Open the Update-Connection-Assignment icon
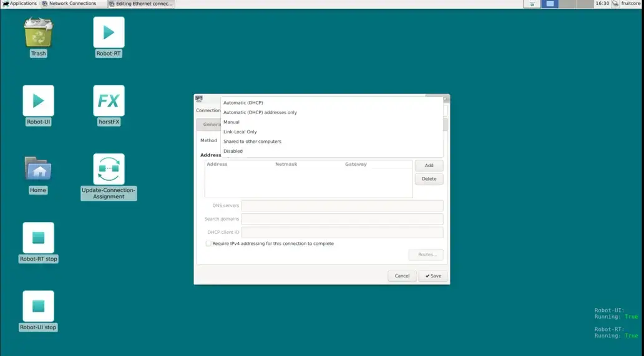The width and height of the screenshot is (644, 356). click(x=109, y=170)
